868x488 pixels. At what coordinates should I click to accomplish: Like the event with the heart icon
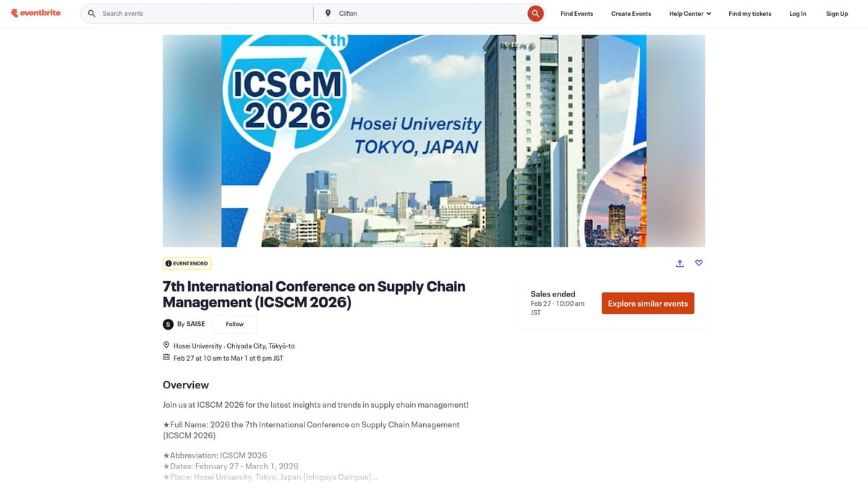pyautogui.click(x=699, y=263)
